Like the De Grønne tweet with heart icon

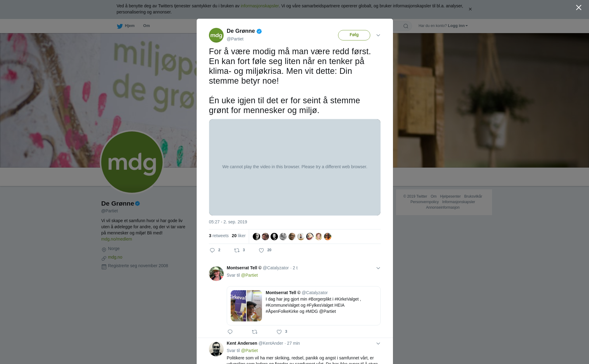(x=261, y=250)
